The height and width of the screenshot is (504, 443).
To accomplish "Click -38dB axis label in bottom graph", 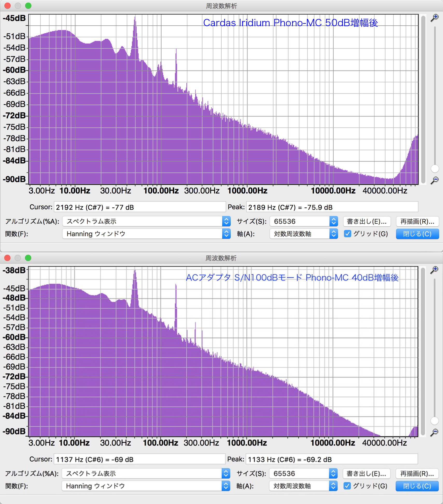I will [x=14, y=270].
